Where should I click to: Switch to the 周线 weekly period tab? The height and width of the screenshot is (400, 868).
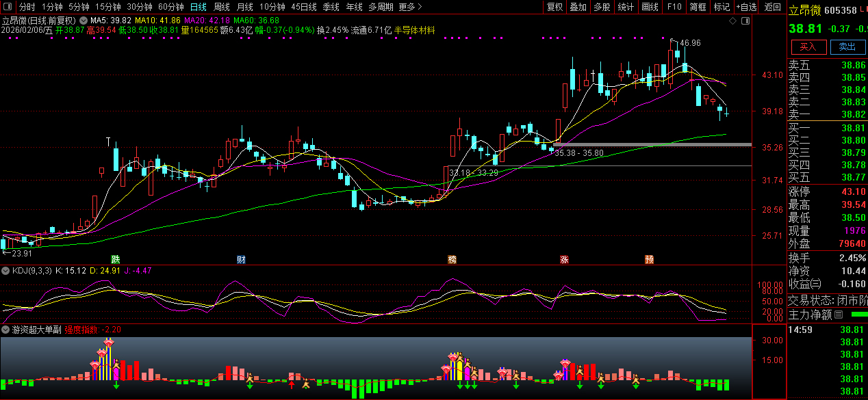pos(222,7)
